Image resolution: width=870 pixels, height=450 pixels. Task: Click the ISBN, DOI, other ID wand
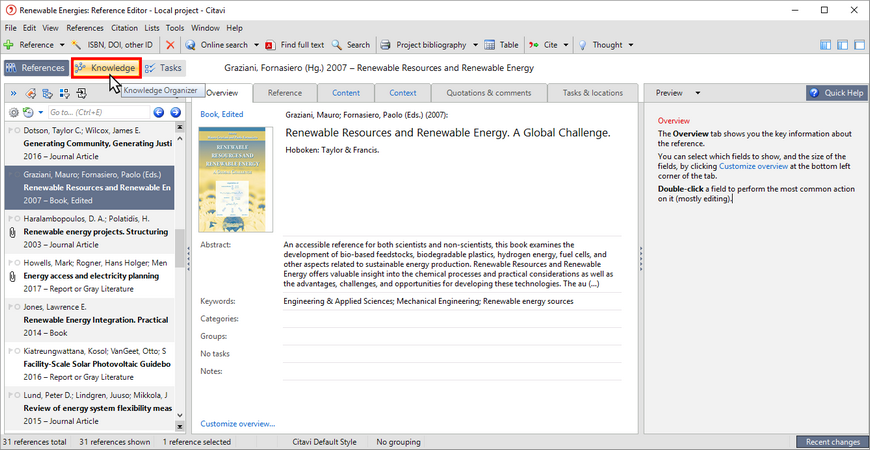77,45
